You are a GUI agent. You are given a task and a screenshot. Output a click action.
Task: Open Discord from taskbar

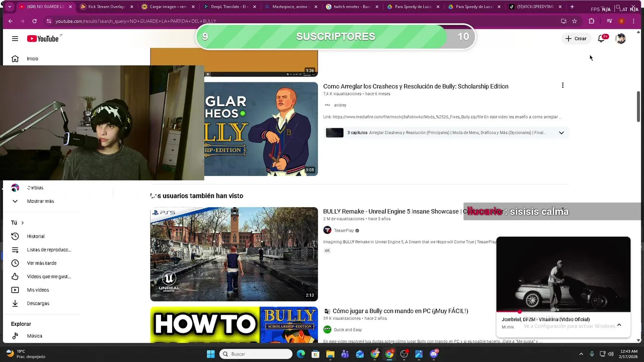(x=434, y=354)
